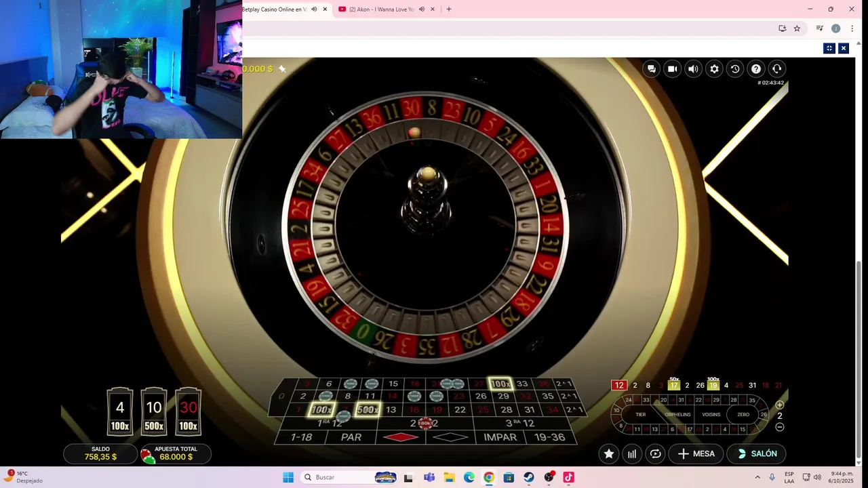Viewport: 868px width, 488px height.
Task: Bet on the red diamond
Action: [x=401, y=437]
